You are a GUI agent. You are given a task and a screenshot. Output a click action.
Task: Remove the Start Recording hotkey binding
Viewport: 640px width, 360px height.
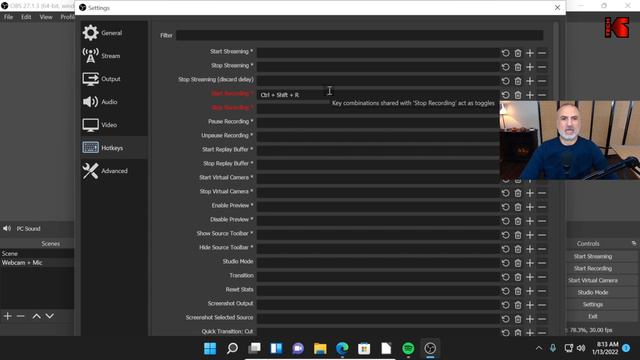(x=542, y=95)
